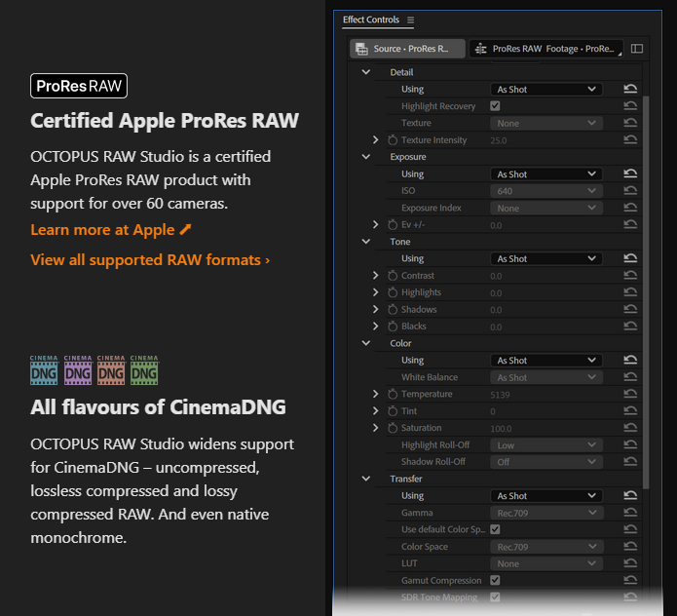Screen dimensions: 677x616
Task: Select the Effect Controls tab
Action: (x=371, y=19)
